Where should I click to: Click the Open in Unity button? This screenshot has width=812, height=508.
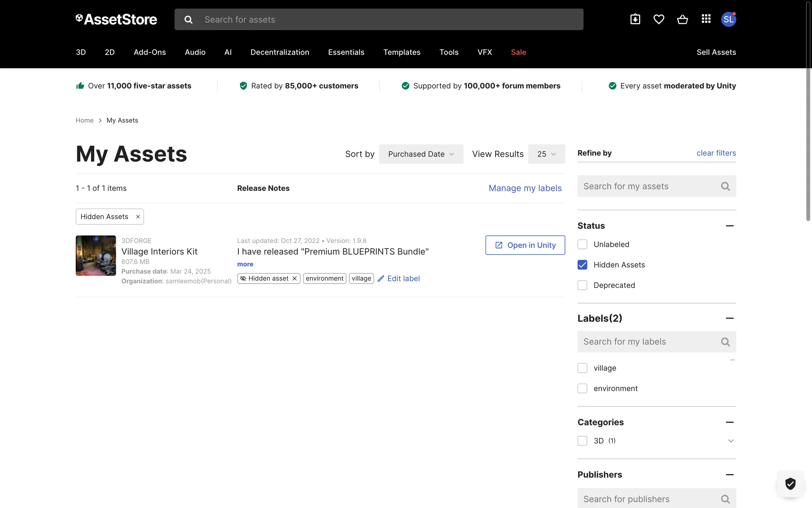coord(525,245)
